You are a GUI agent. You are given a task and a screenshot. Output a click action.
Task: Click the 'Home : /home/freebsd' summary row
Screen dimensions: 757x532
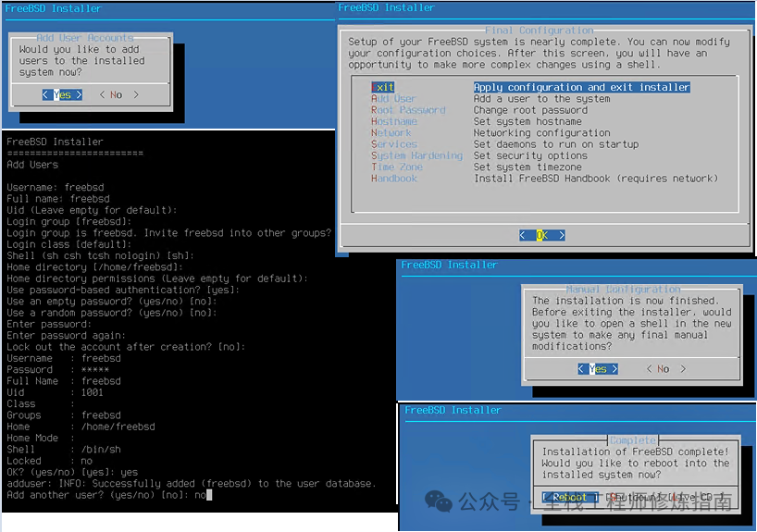[81, 427]
